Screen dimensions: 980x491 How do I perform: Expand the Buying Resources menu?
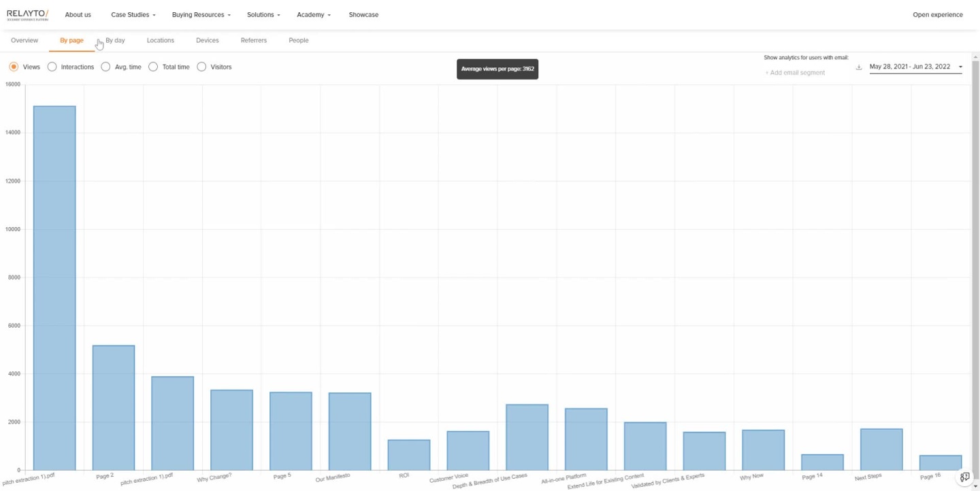coord(201,15)
